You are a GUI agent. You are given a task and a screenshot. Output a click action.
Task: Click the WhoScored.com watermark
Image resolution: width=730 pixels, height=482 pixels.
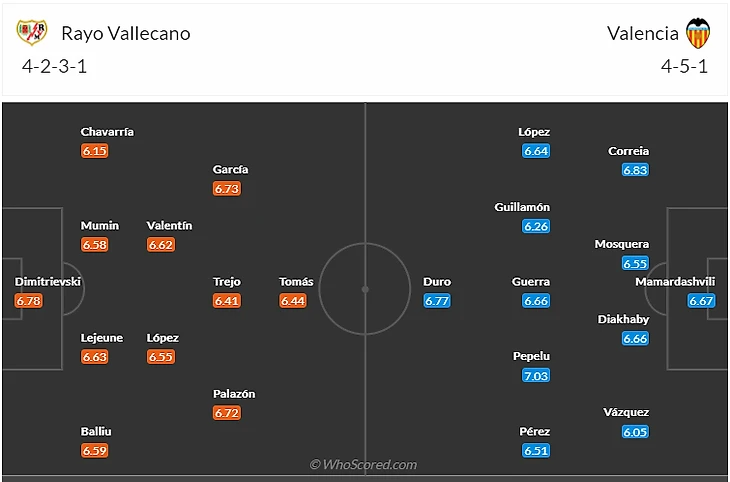[364, 465]
